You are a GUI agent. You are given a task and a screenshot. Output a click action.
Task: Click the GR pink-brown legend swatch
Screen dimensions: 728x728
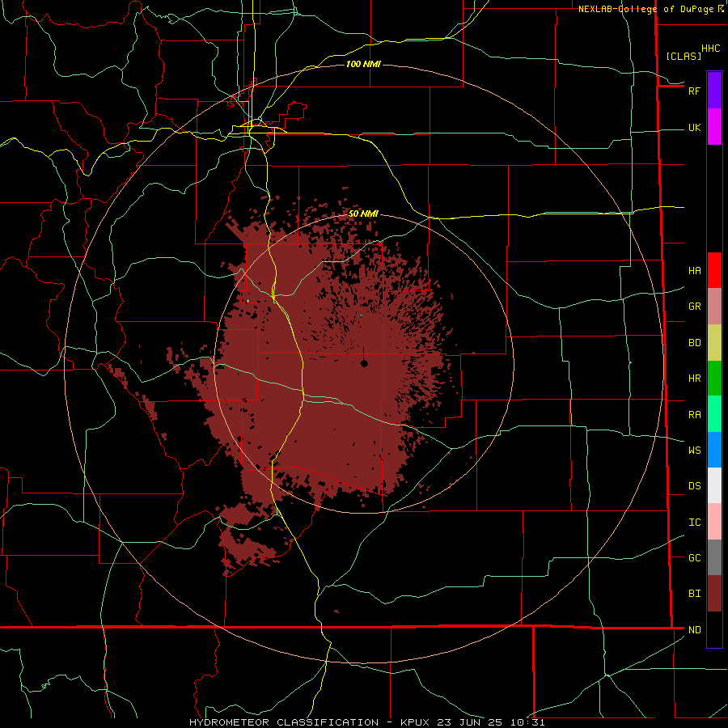click(x=714, y=306)
